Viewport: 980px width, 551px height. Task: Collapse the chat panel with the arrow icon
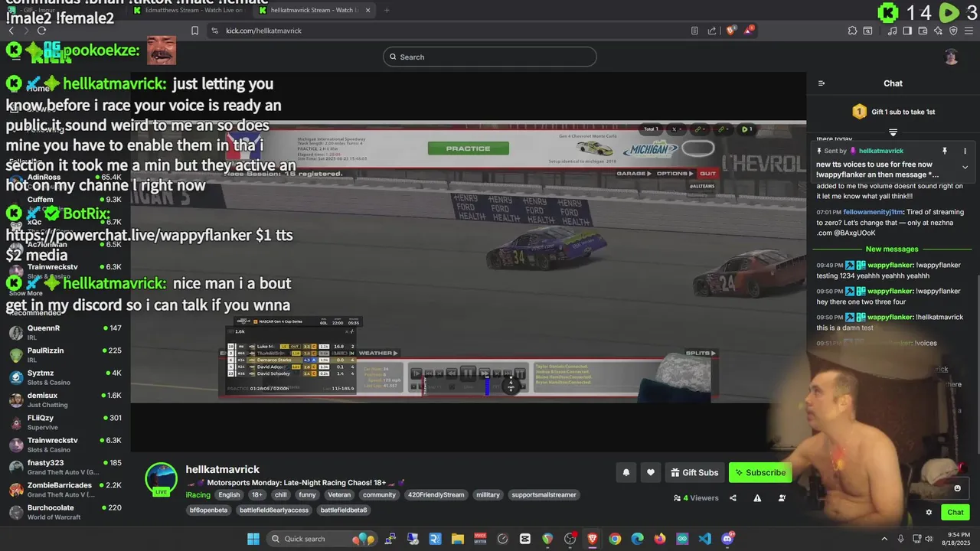tap(822, 83)
